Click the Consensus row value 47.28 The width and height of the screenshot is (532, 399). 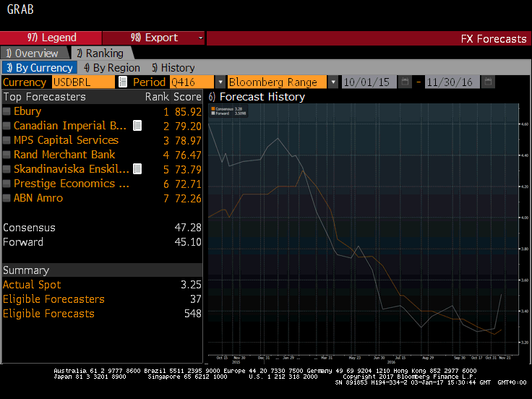[188, 227]
